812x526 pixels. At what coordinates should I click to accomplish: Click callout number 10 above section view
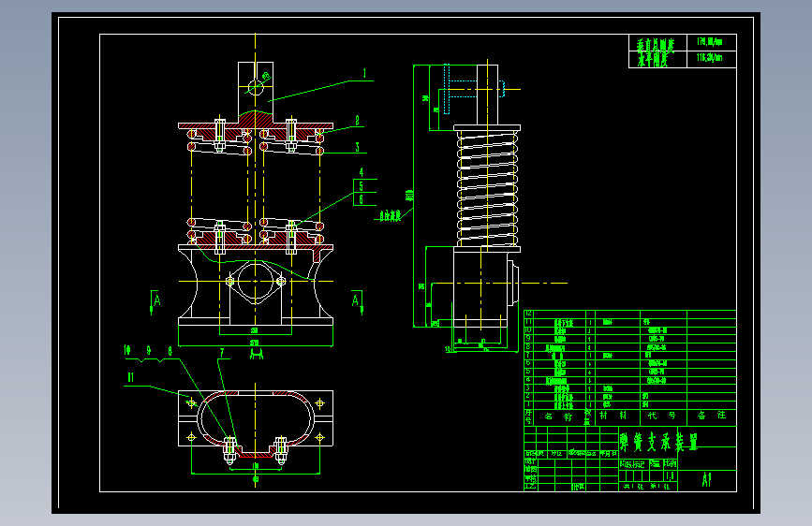(127, 350)
